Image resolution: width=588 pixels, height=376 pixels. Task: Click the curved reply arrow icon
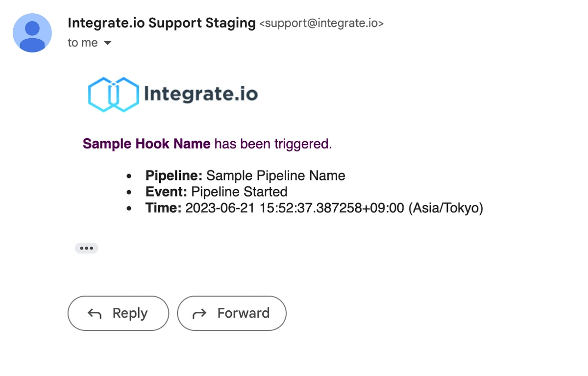[94, 314]
